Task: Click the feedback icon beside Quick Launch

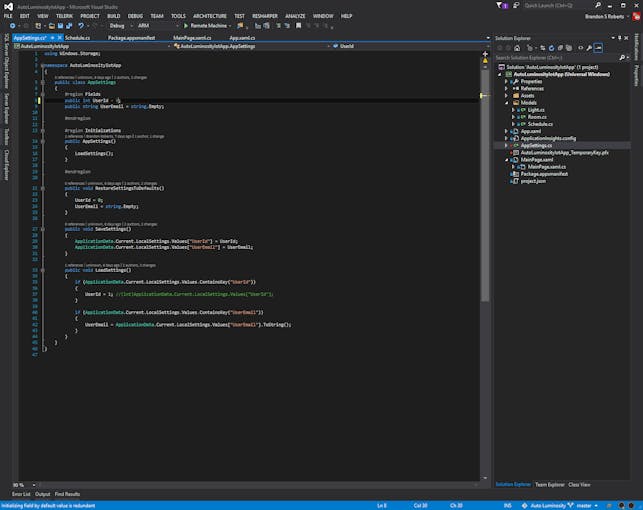Action: pyautogui.click(x=515, y=5)
